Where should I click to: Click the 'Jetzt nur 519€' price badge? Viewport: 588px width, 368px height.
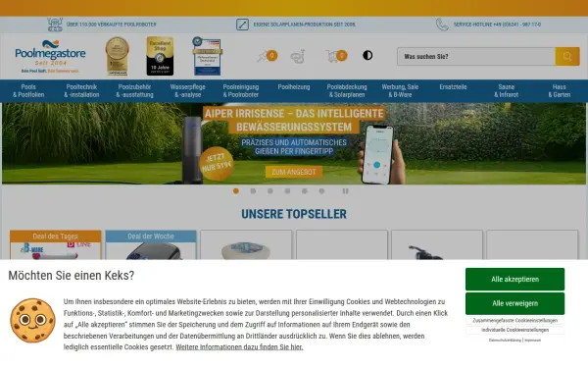click(x=217, y=163)
